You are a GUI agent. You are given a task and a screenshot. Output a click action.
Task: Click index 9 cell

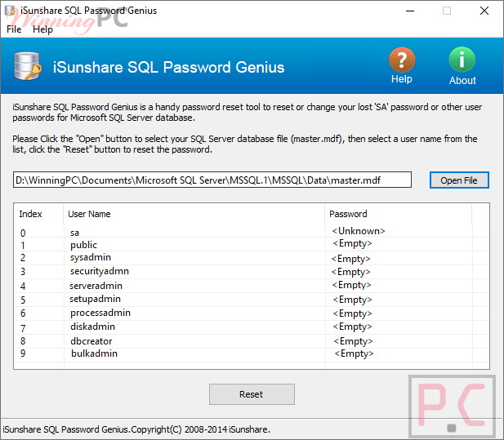click(23, 353)
